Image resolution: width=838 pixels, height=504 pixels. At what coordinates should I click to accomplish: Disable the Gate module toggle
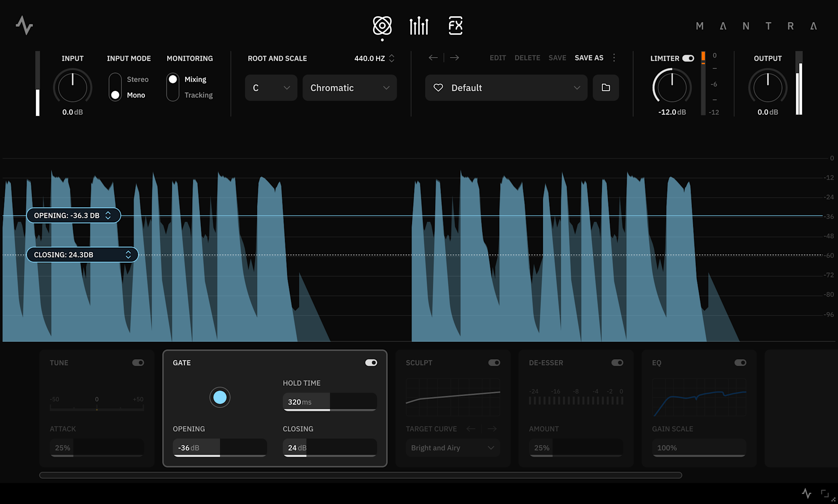tap(371, 363)
